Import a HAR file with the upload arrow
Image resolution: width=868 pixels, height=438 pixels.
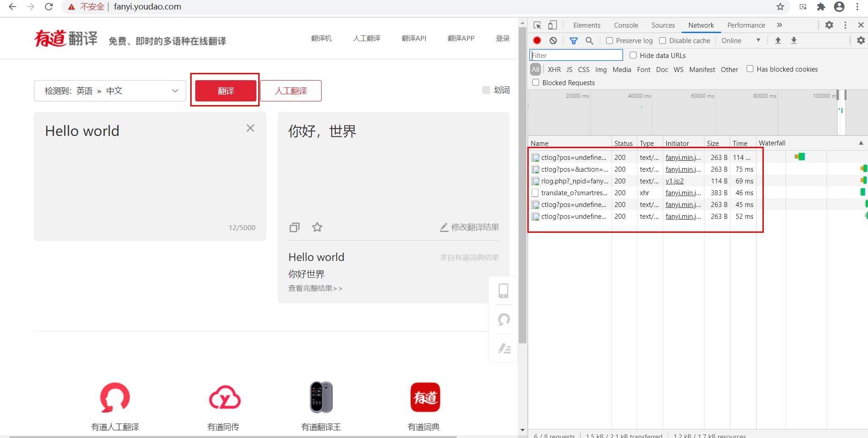coord(778,40)
